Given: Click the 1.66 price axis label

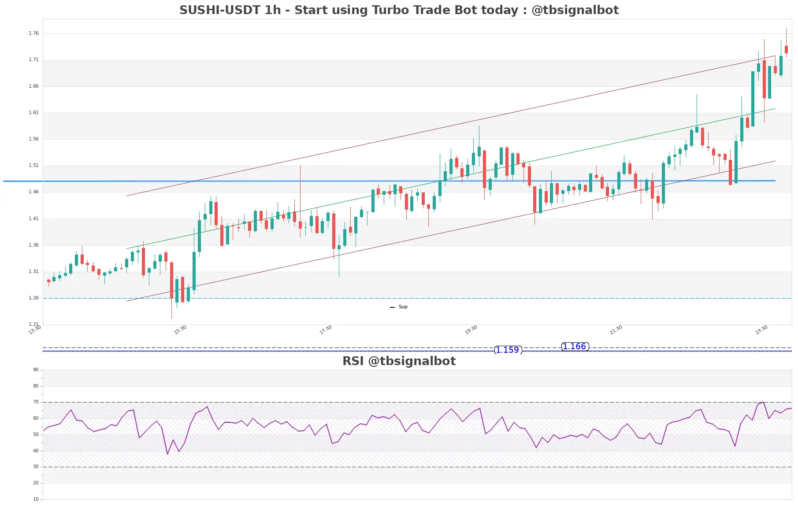Looking at the screenshot, I should point(33,86).
